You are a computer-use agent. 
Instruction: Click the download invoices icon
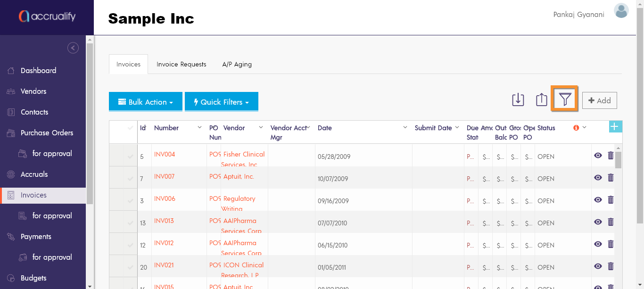[518, 99]
